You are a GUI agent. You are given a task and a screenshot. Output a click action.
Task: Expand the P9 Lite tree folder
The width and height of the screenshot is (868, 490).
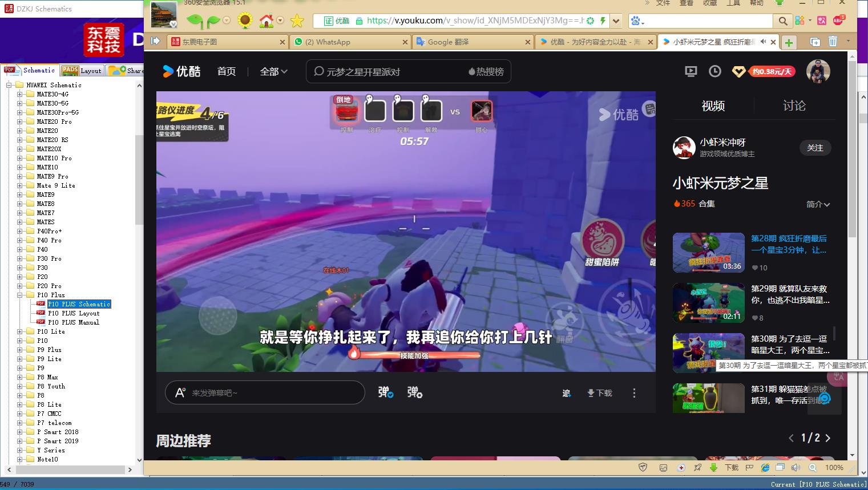20,359
